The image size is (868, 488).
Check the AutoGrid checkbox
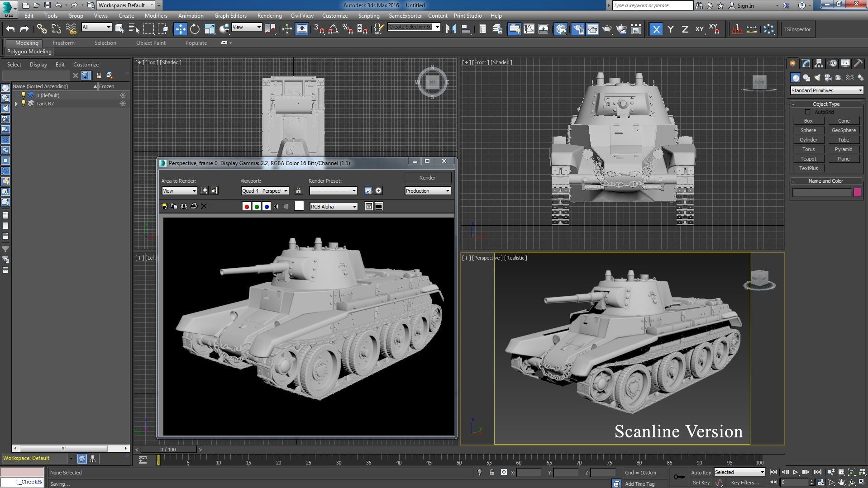808,112
